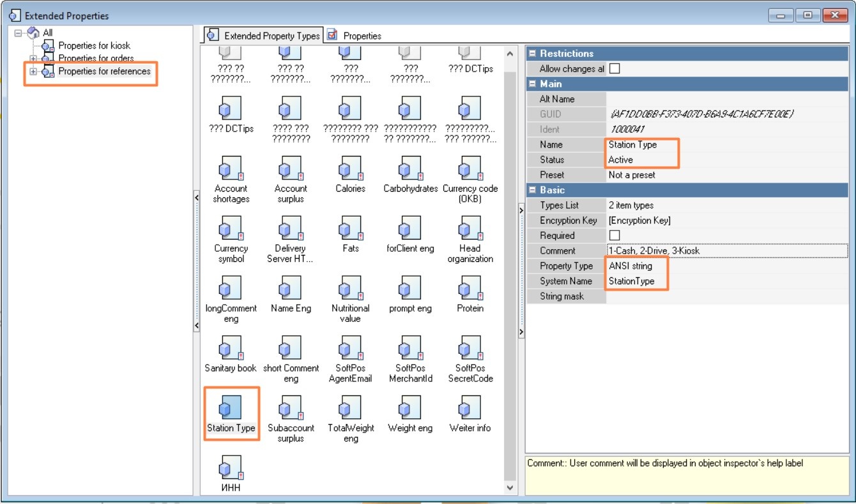Select the forClient eng icon
The image size is (856, 504).
pyautogui.click(x=410, y=229)
